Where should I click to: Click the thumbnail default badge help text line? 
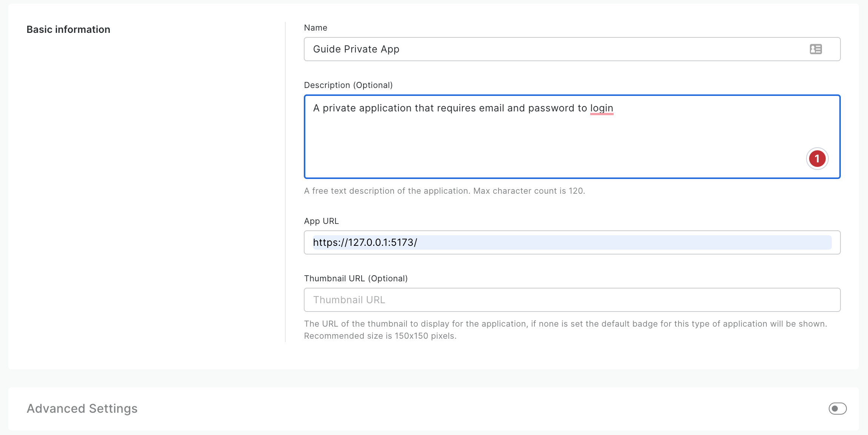pyautogui.click(x=565, y=324)
